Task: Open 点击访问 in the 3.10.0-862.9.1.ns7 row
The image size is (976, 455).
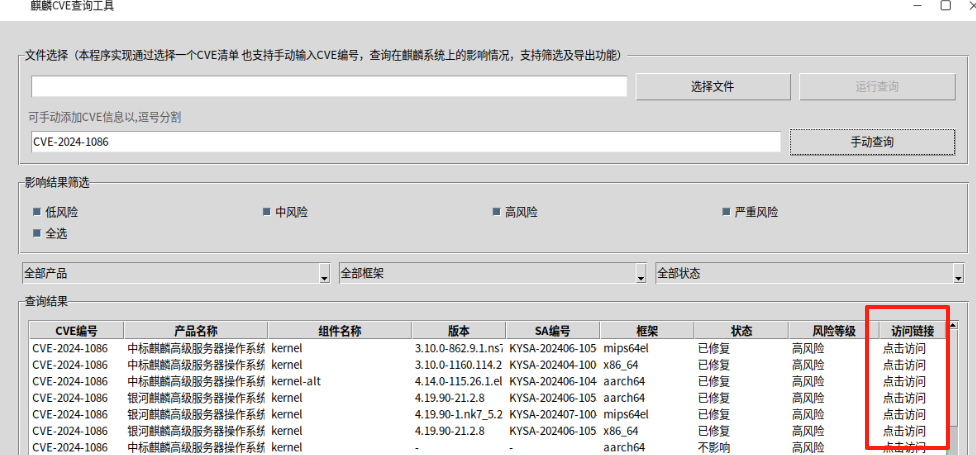Action: (x=904, y=348)
